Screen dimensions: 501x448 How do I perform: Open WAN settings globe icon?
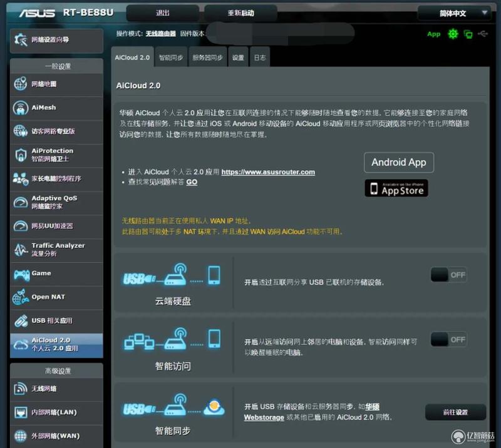click(20, 436)
